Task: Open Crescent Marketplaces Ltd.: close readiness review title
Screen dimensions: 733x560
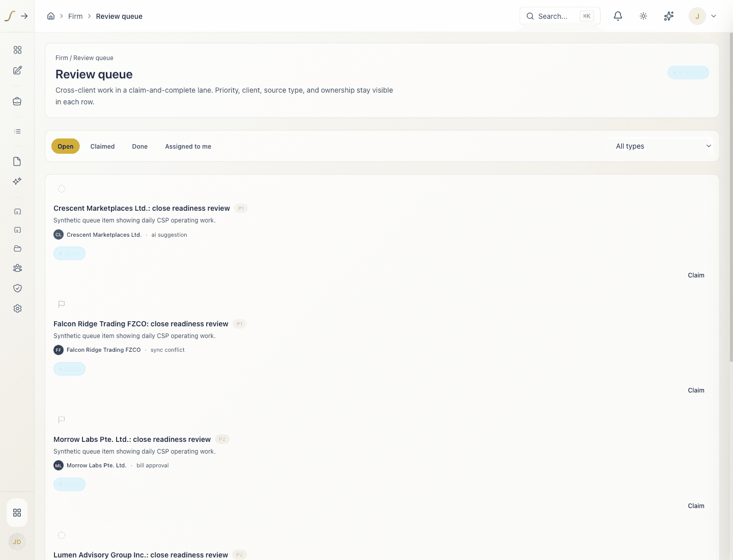Action: (x=142, y=208)
